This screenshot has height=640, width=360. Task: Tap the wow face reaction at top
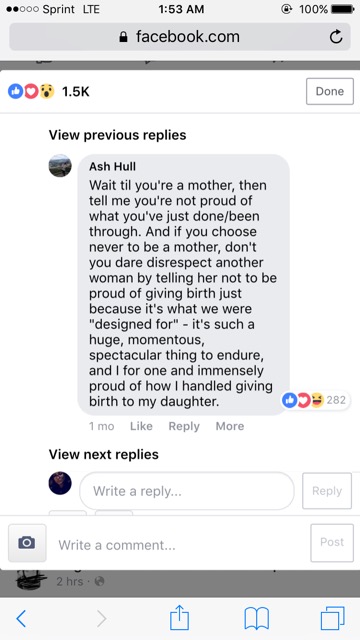(47, 91)
